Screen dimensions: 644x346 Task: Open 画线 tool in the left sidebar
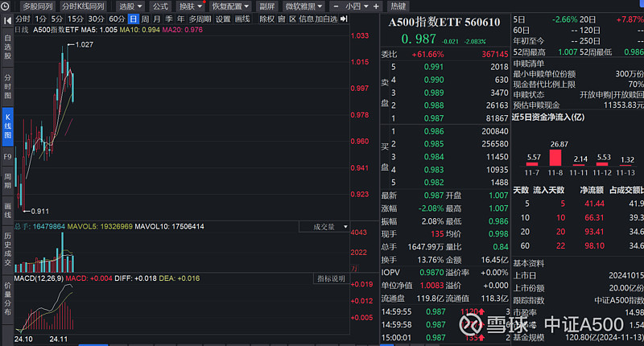click(x=7, y=210)
